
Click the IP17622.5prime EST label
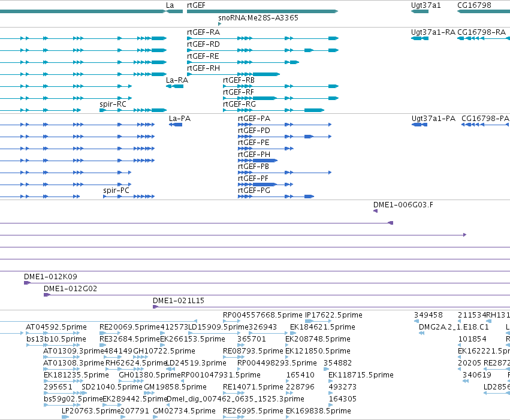[x=333, y=315]
